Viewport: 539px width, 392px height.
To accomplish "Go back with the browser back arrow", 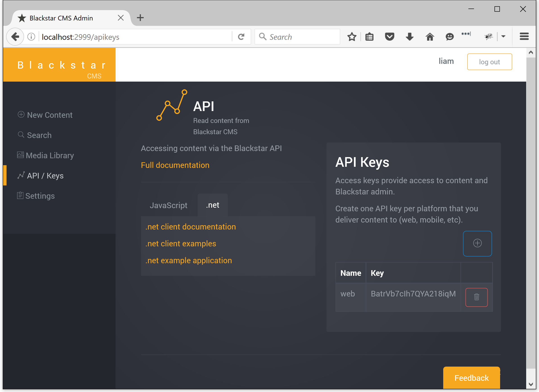I will point(15,37).
